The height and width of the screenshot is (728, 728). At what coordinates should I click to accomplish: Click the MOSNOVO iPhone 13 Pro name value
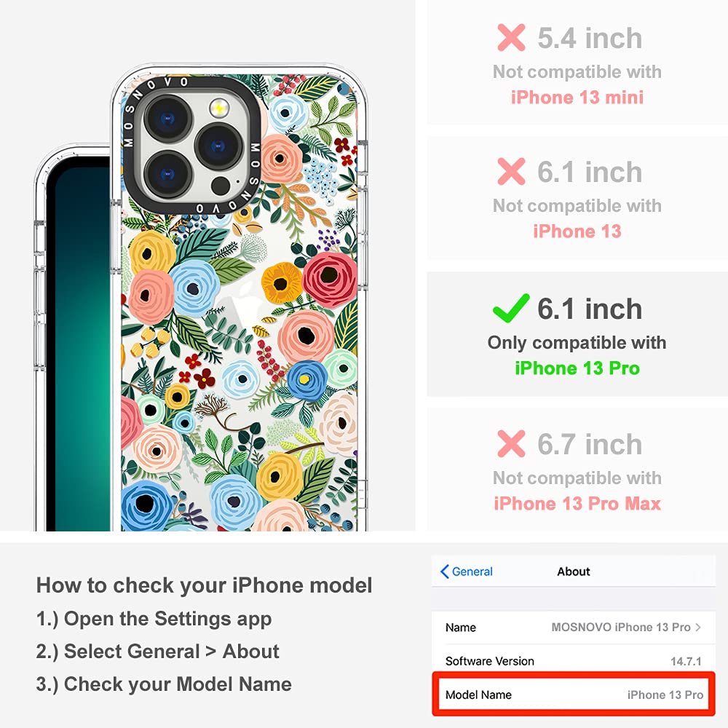pyautogui.click(x=621, y=628)
